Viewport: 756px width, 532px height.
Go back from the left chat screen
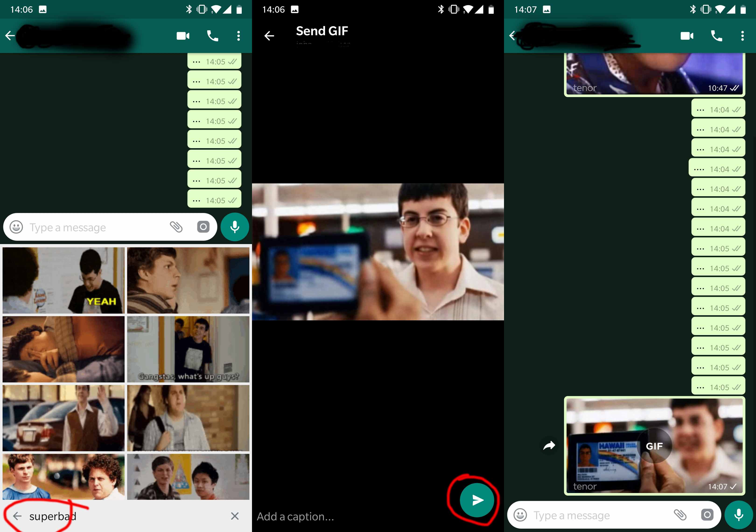[x=10, y=35]
